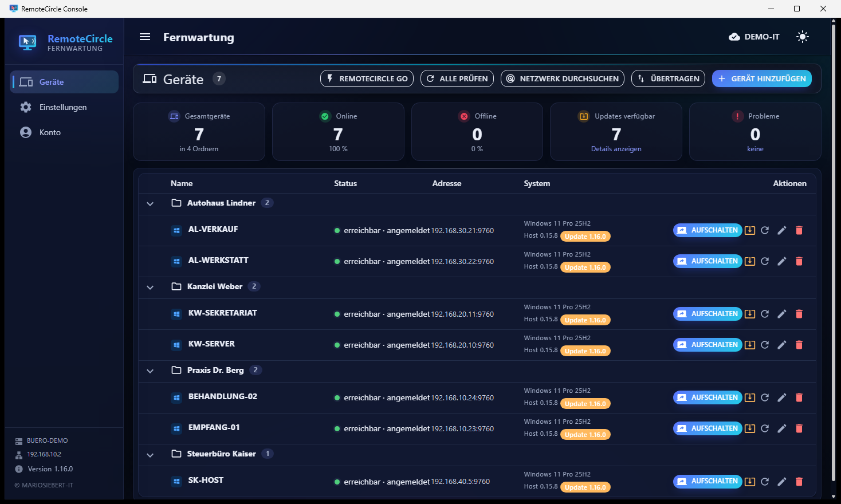Click GERÄT HINZUFÜGEN button
Image resolution: width=841 pixels, height=504 pixels.
762,78
